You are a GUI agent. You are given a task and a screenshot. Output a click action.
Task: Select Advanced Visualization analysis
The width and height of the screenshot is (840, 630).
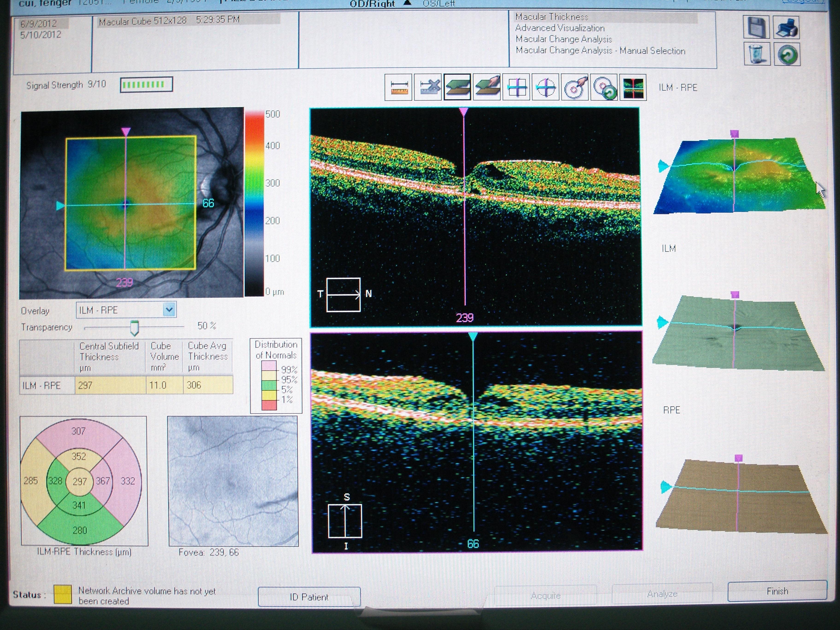(x=560, y=28)
